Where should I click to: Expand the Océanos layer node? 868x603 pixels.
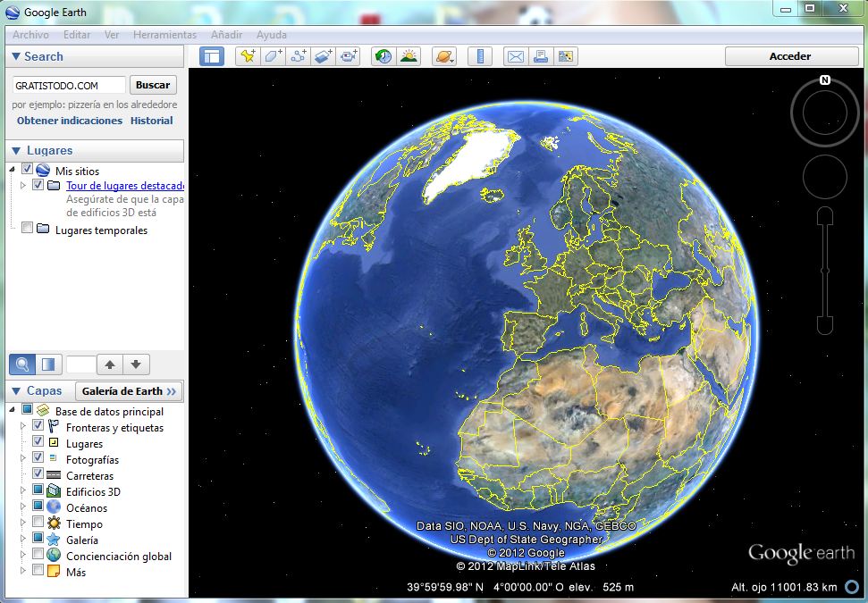(22, 507)
